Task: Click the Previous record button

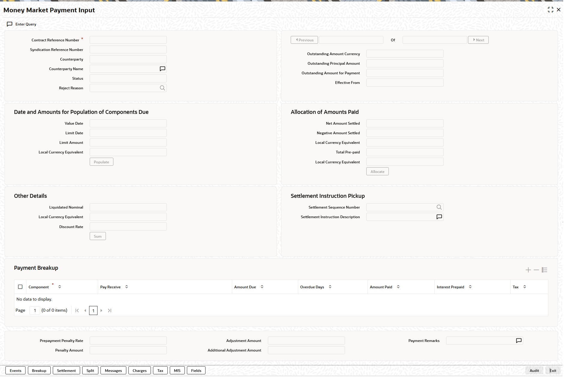Action: point(304,40)
